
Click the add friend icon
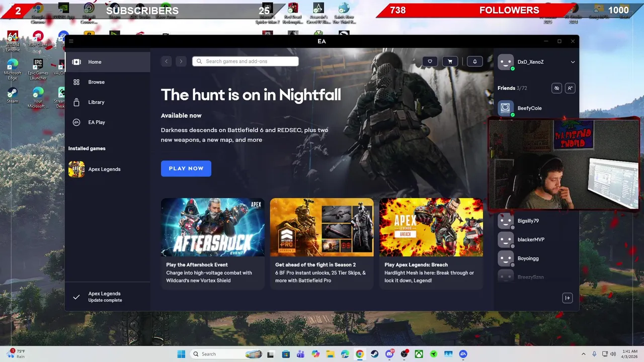point(570,88)
